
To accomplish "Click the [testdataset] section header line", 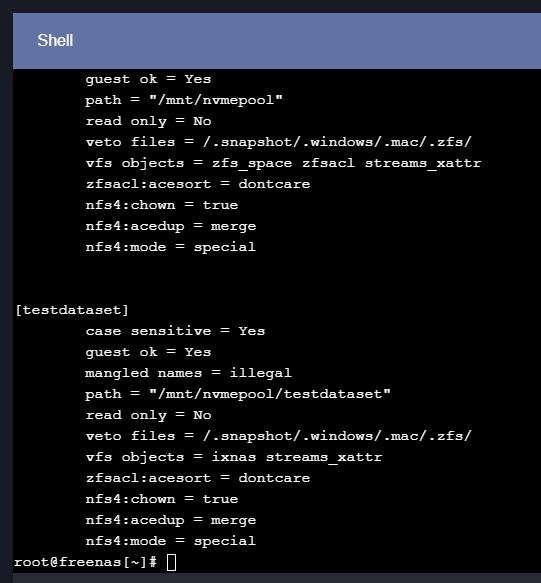I will (72, 310).
